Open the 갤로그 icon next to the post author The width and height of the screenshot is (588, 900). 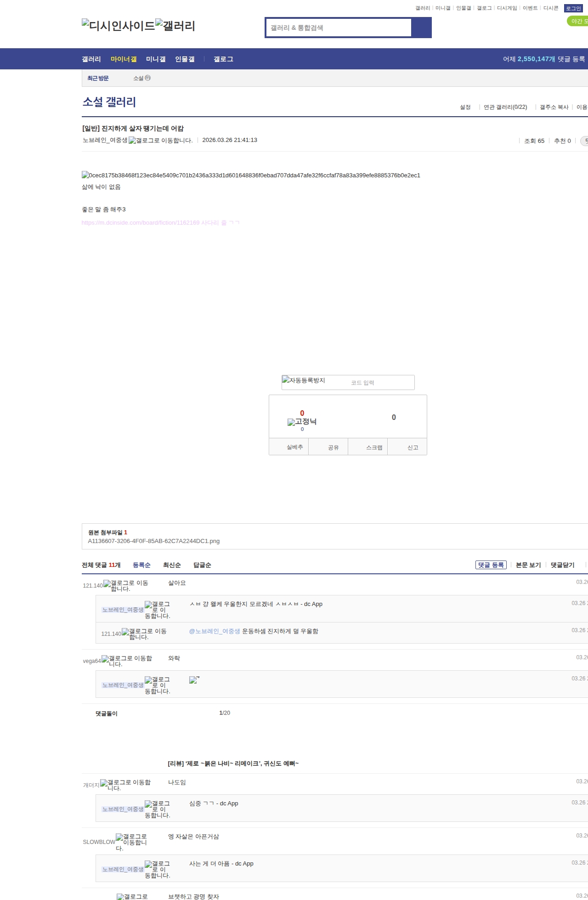click(160, 140)
